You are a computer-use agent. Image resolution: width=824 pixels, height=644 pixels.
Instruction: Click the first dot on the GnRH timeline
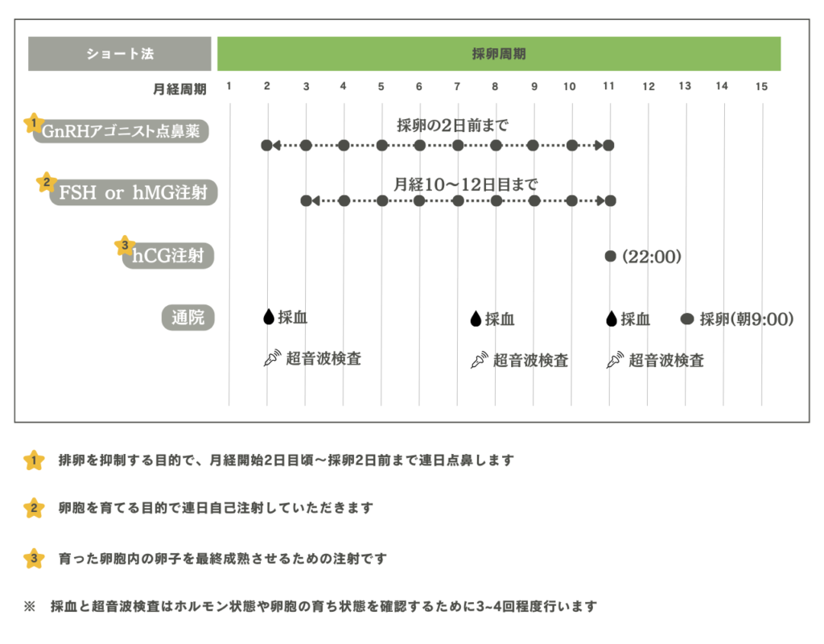coord(266,145)
